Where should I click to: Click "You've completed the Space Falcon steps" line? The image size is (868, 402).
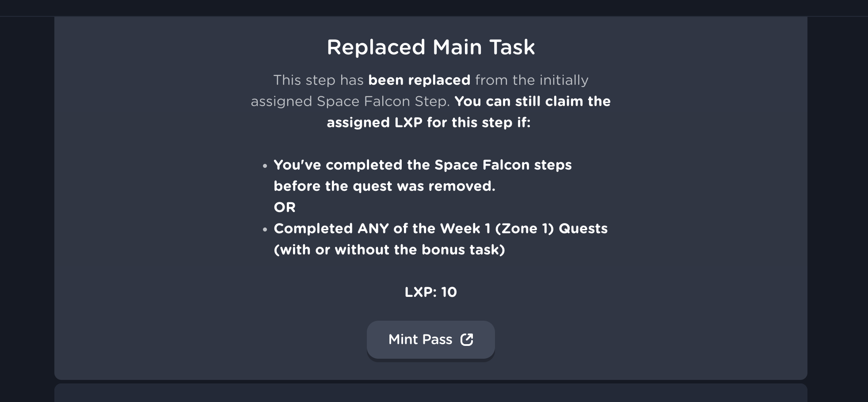[423, 165]
